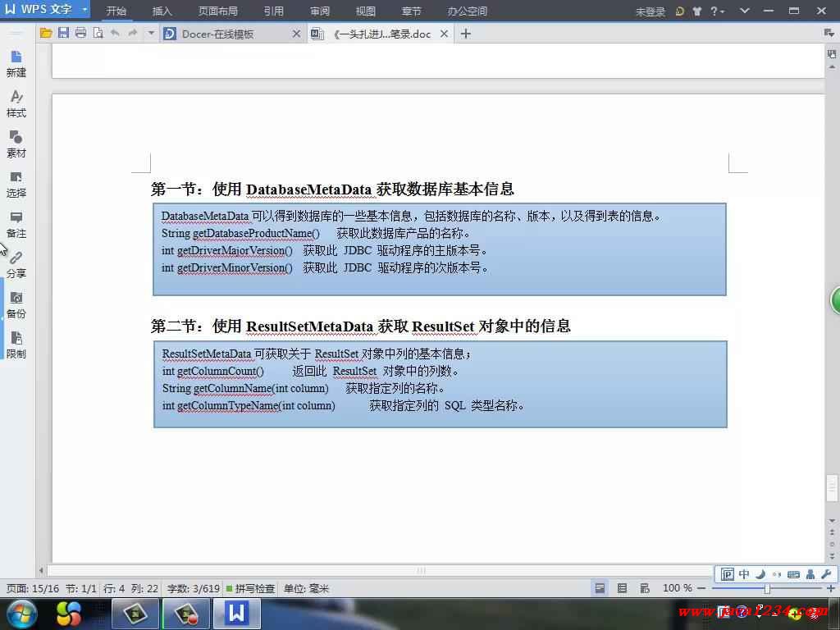
Task: Click the sync icon beside 未登录
Action: (680, 11)
